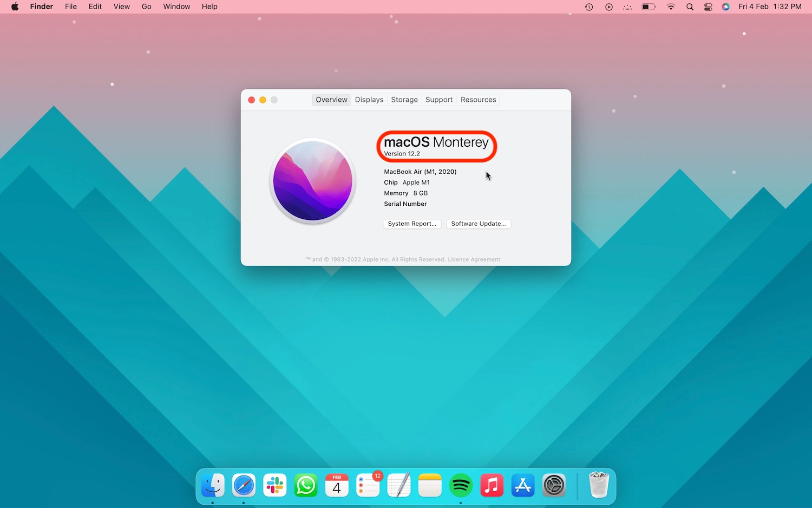Switch to the Storage tab
Image resolution: width=812 pixels, height=508 pixels.
click(404, 100)
